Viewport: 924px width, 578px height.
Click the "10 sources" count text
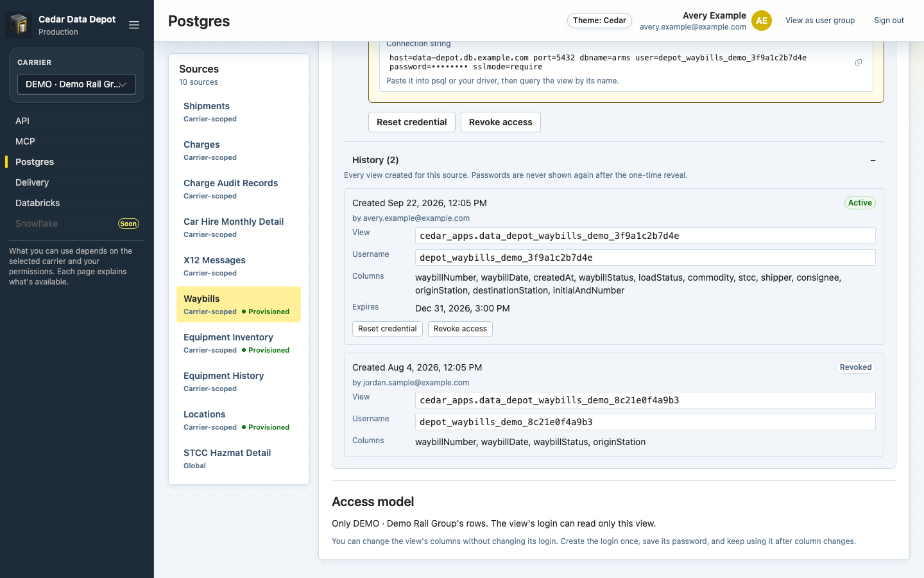198,82
